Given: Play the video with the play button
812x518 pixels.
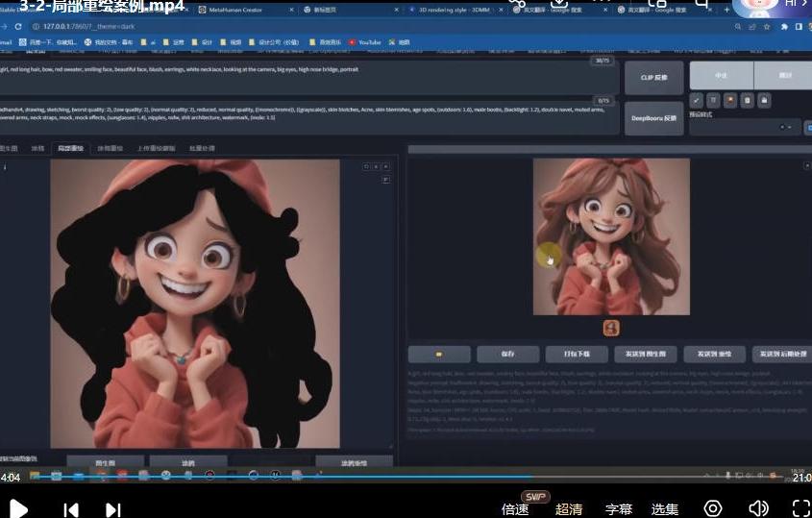Looking at the screenshot, I should (18, 508).
